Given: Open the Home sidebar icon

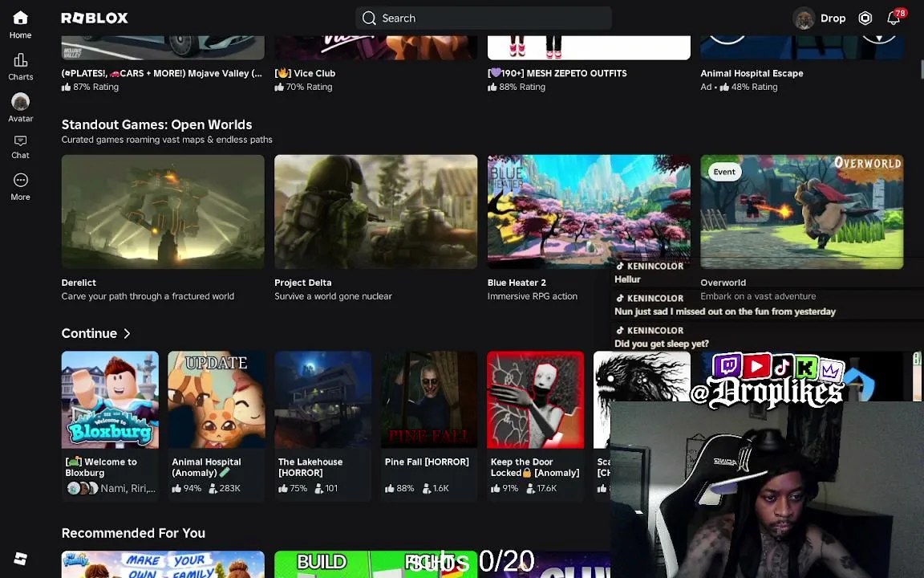Looking at the screenshot, I should 20,18.
